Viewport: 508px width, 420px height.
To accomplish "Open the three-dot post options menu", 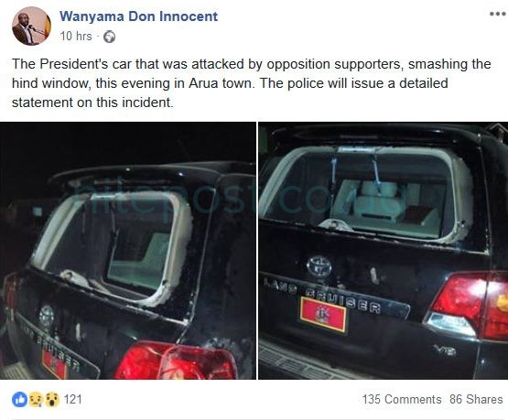I will (x=497, y=14).
